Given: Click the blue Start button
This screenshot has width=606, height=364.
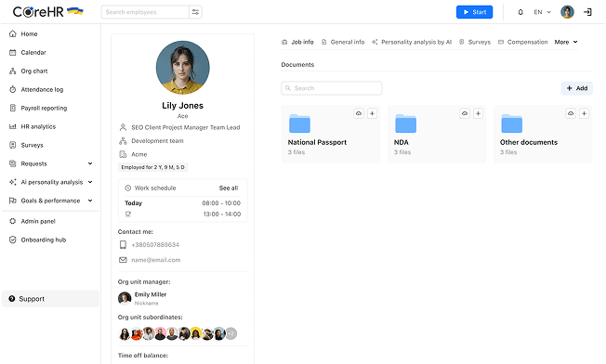Looking at the screenshot, I should [x=474, y=12].
